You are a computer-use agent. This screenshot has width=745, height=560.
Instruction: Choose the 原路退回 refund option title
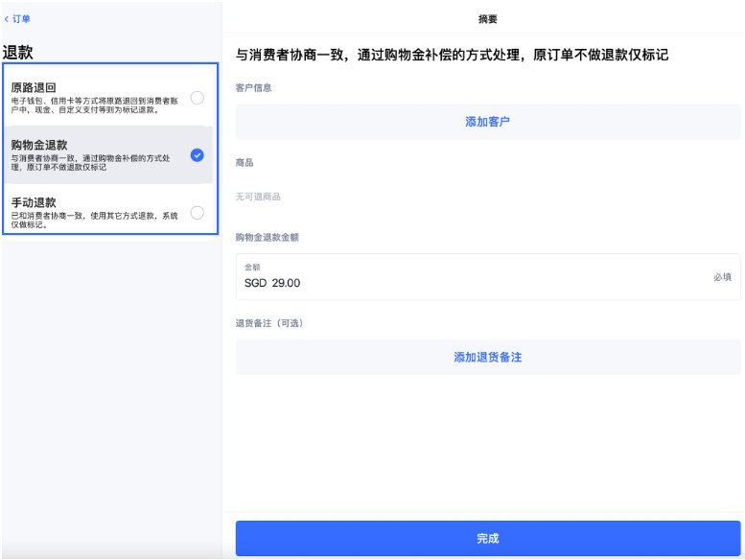[x=34, y=87]
